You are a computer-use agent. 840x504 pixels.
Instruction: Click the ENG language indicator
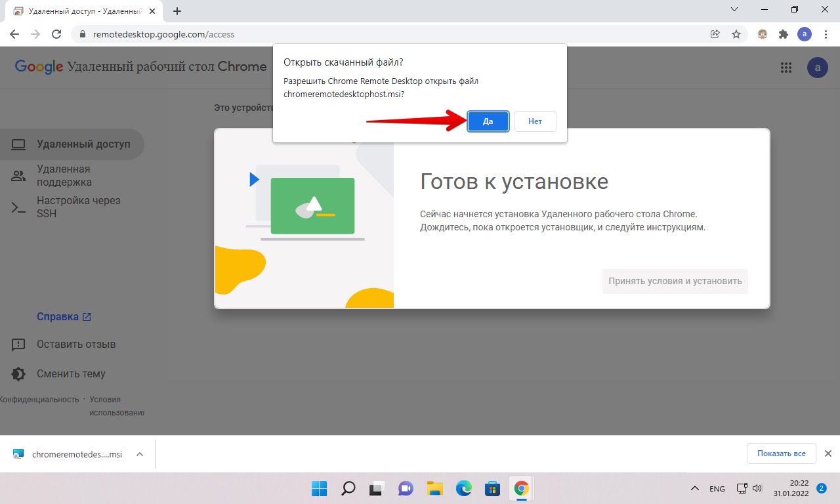[x=717, y=489]
